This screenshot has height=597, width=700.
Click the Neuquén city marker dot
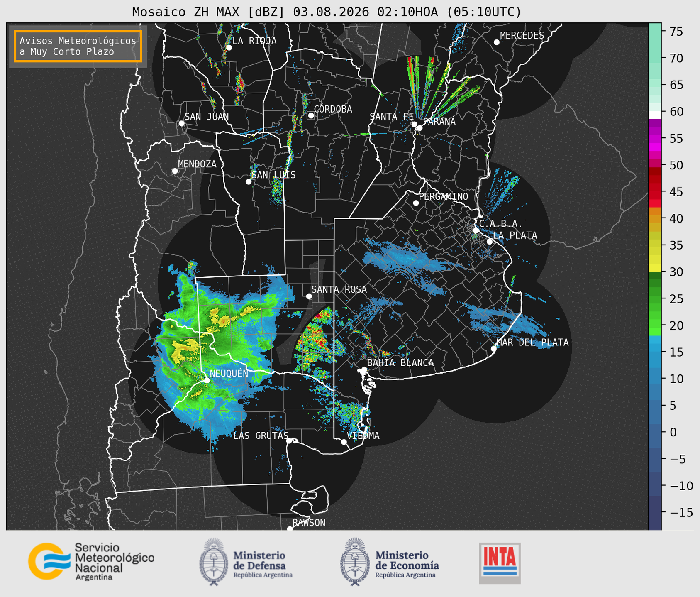click(207, 380)
